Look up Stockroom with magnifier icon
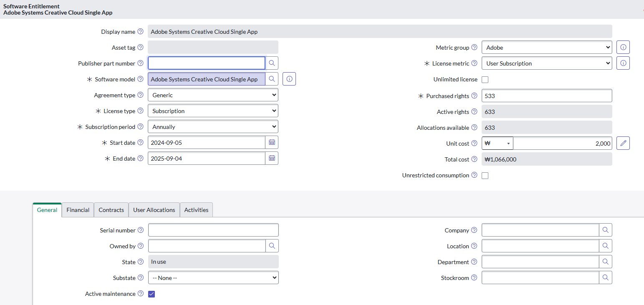The height and width of the screenshot is (305, 644). [606, 277]
